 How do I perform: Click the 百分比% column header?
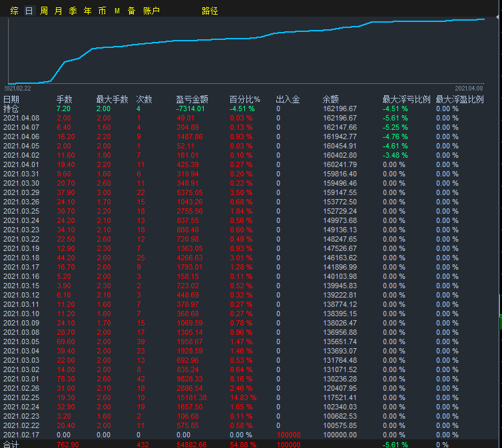(244, 99)
